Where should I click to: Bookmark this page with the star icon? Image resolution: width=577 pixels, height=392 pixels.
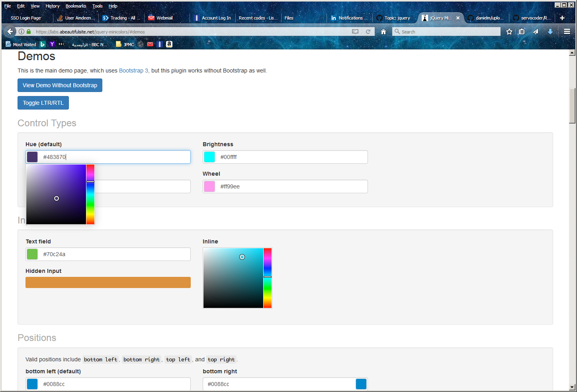click(509, 31)
